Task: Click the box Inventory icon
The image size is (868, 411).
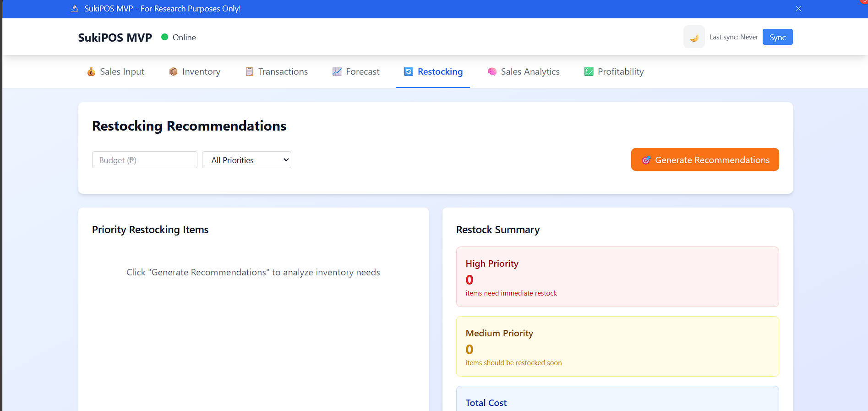Action: tap(173, 71)
